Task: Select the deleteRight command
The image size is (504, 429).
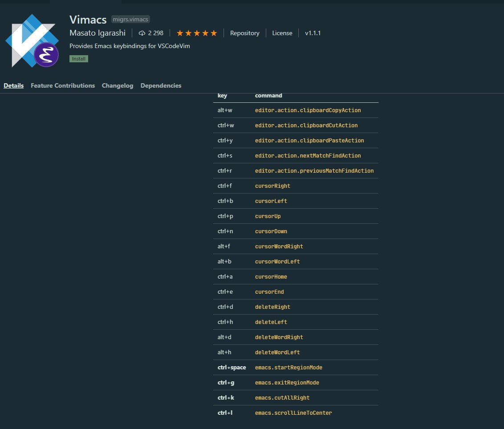Action: pos(272,307)
